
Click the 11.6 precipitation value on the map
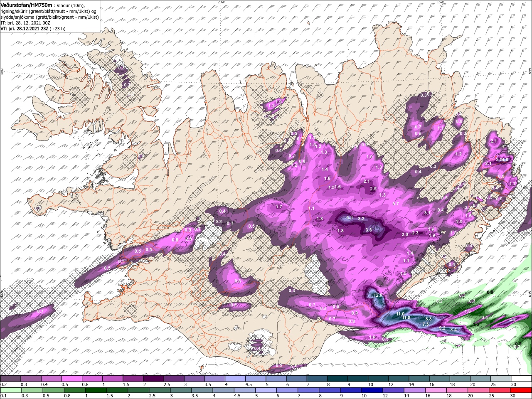(x=406, y=318)
